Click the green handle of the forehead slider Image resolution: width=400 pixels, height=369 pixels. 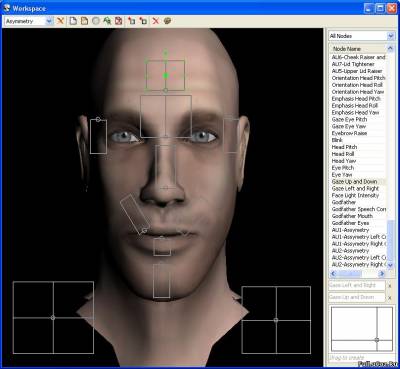165,76
